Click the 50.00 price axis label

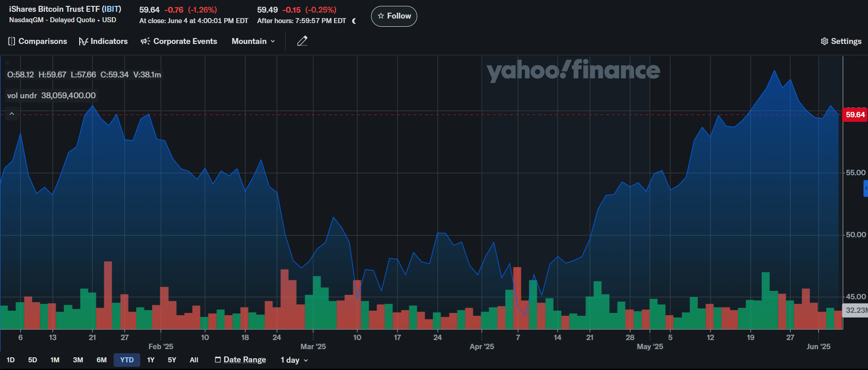855,235
